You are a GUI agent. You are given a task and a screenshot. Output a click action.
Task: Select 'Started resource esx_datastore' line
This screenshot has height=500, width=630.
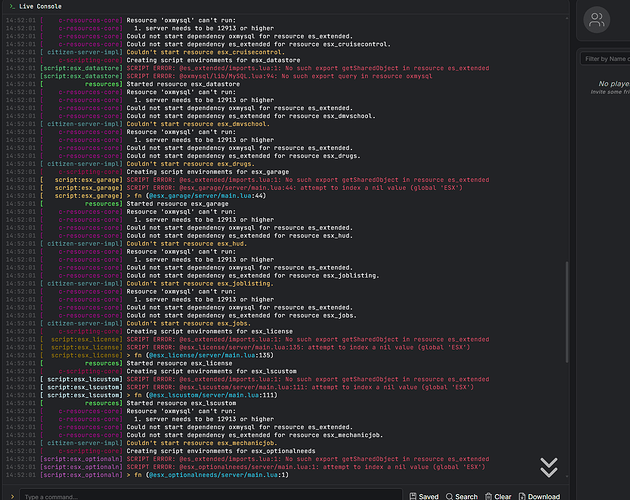[x=183, y=84]
